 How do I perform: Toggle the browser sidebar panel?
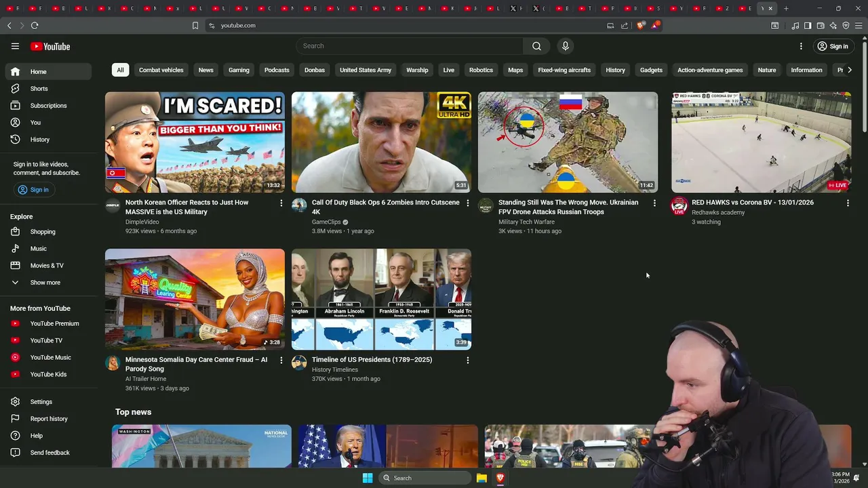point(808,25)
